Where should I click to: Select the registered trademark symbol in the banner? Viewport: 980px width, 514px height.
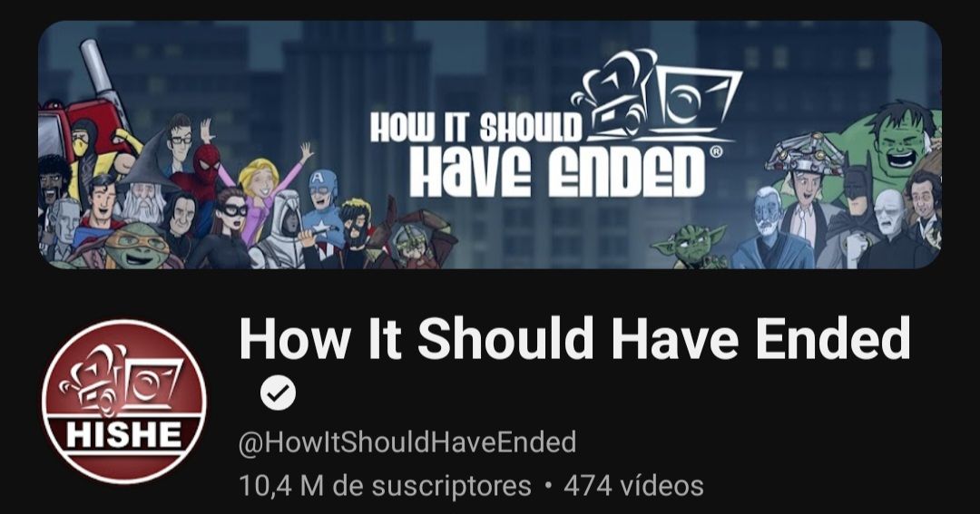pyautogui.click(x=716, y=151)
